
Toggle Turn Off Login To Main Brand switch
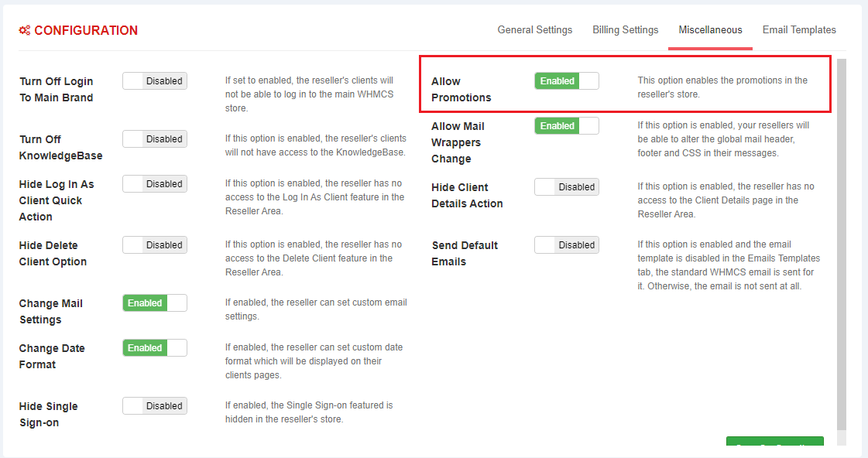click(x=155, y=80)
